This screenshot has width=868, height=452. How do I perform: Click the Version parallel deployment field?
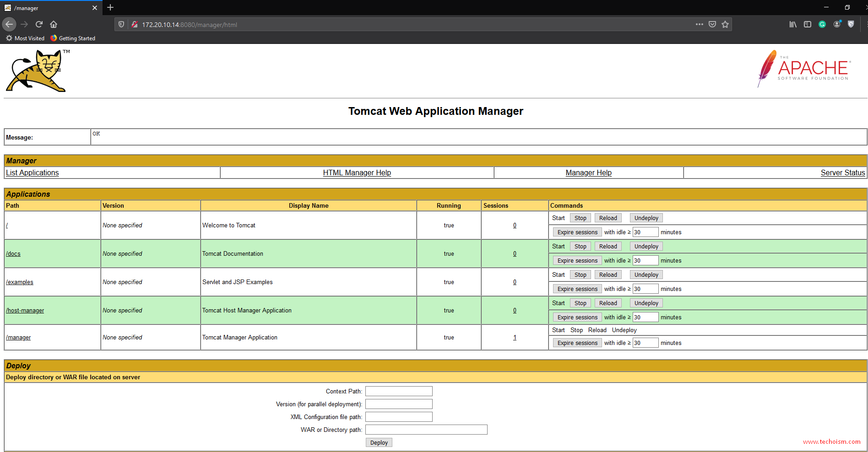[x=399, y=404]
